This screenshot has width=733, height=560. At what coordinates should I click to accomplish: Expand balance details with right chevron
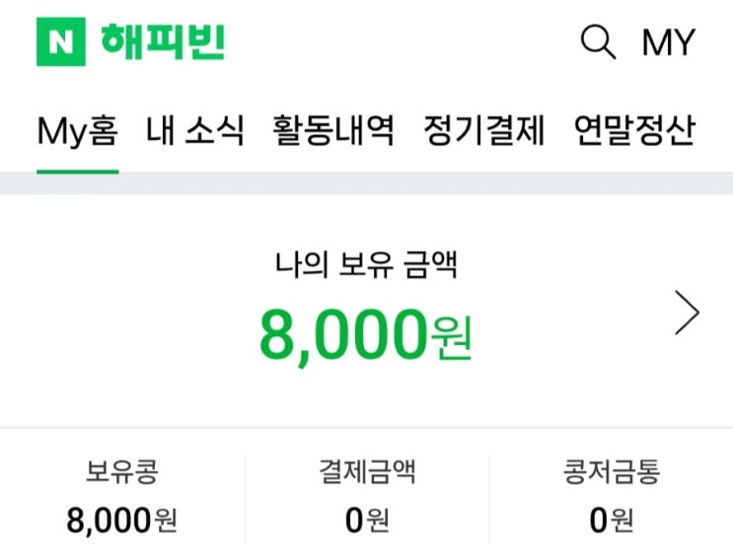(x=688, y=315)
